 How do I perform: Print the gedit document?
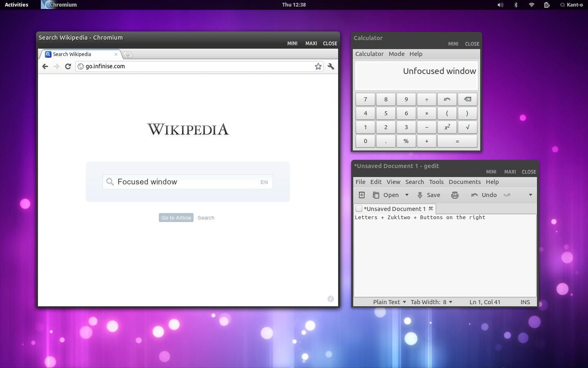tap(455, 195)
